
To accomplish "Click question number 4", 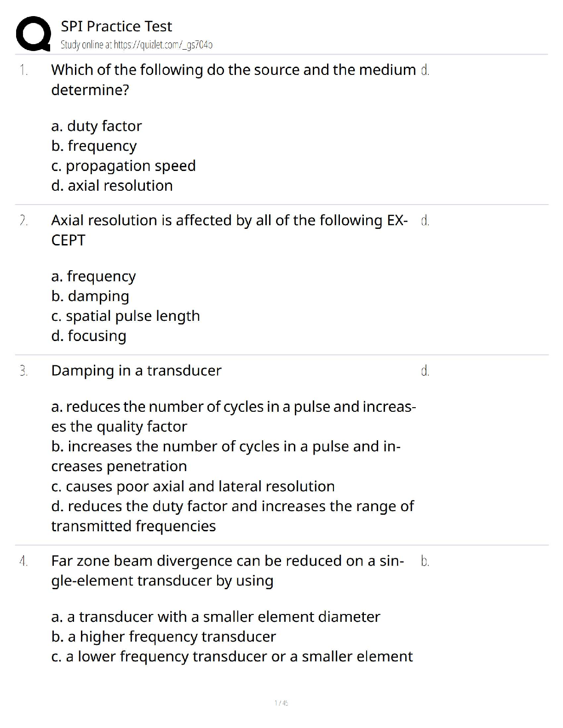I will (24, 561).
